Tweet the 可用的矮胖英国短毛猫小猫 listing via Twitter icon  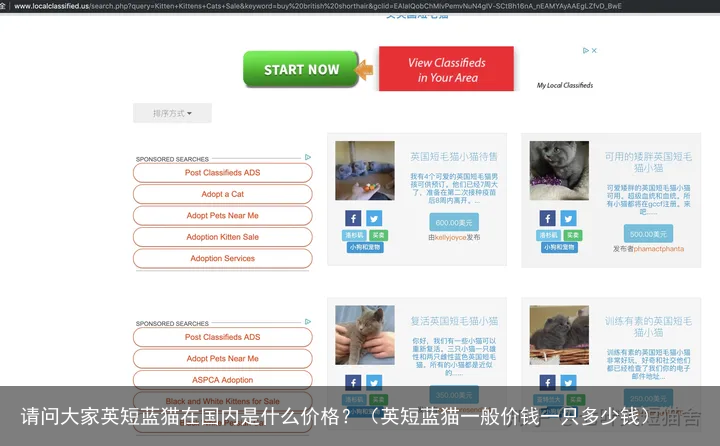[x=568, y=218]
